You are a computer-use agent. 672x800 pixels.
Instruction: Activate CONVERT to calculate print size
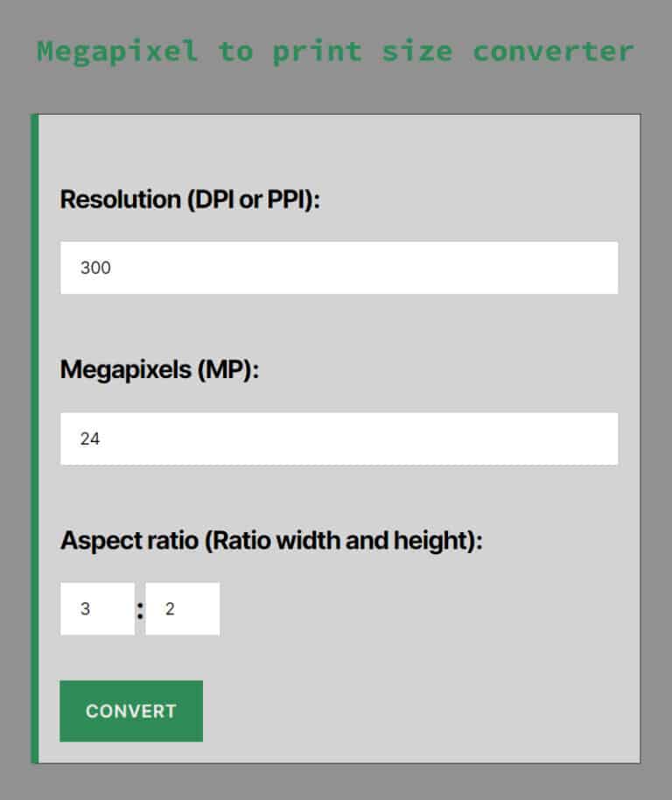130,711
